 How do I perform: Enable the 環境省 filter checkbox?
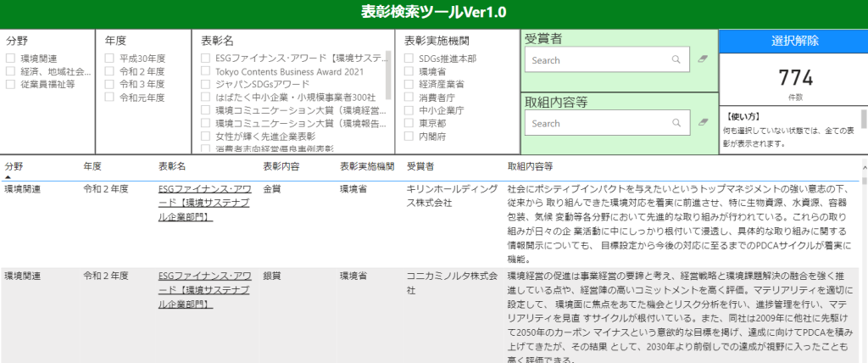(x=409, y=71)
